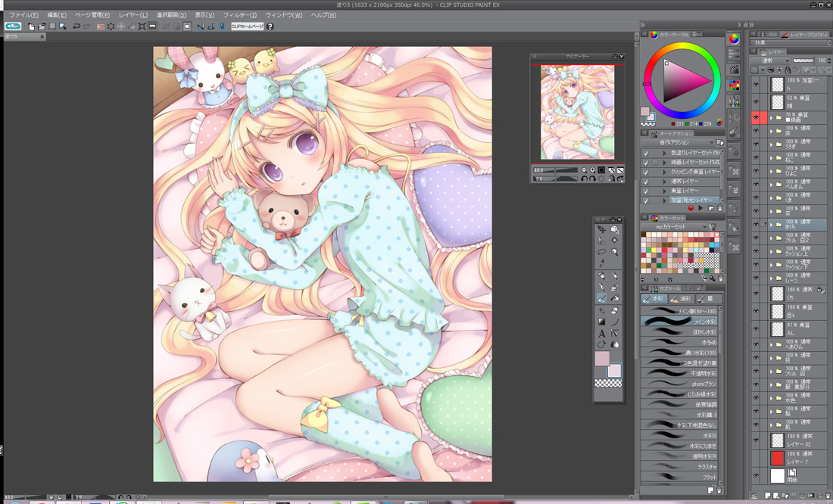The image size is (833, 504).
Task: Switch to the 油彩 sub tool tab
Action: [x=681, y=298]
